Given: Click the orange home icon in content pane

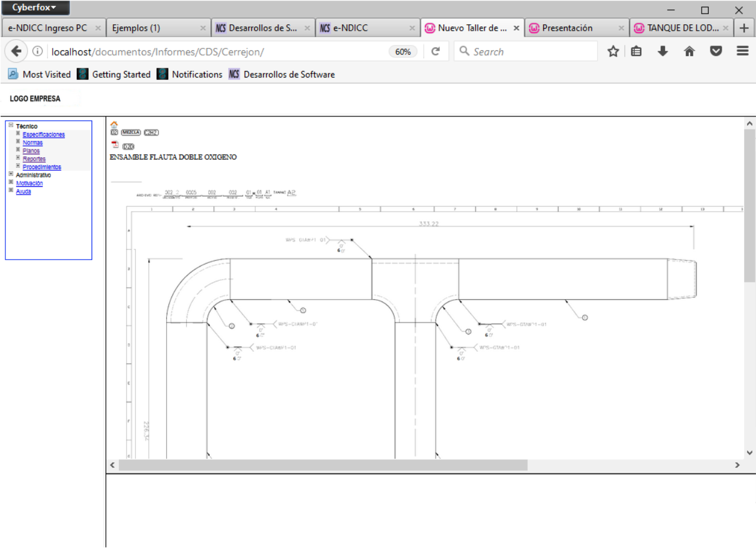Looking at the screenshot, I should (114, 124).
